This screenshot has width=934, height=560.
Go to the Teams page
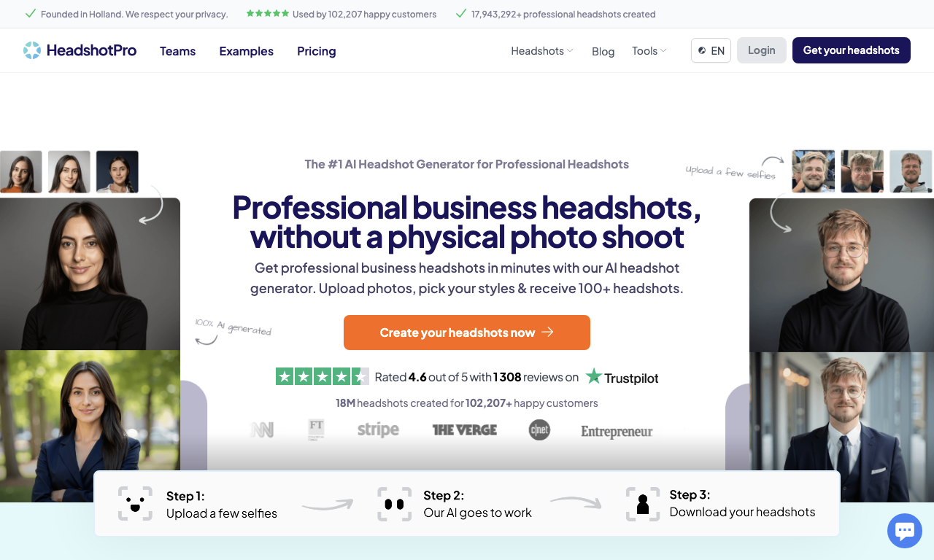[x=178, y=51]
